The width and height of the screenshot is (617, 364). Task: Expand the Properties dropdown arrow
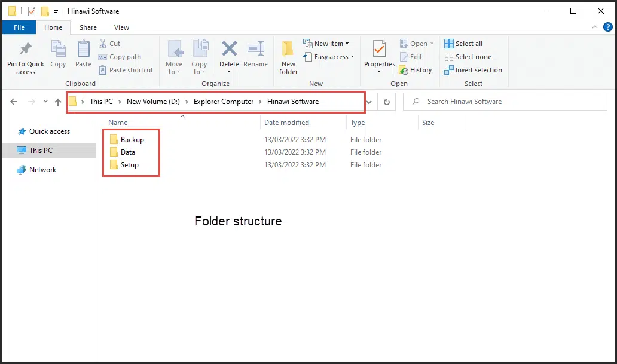(379, 72)
